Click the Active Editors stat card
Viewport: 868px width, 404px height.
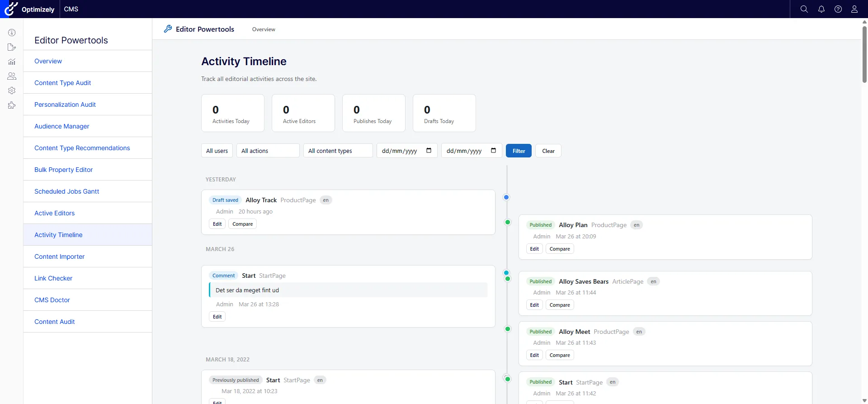pyautogui.click(x=303, y=113)
